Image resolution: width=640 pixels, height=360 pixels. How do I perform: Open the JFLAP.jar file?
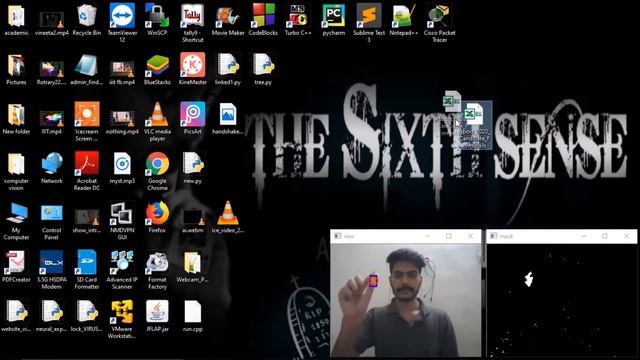click(x=157, y=316)
